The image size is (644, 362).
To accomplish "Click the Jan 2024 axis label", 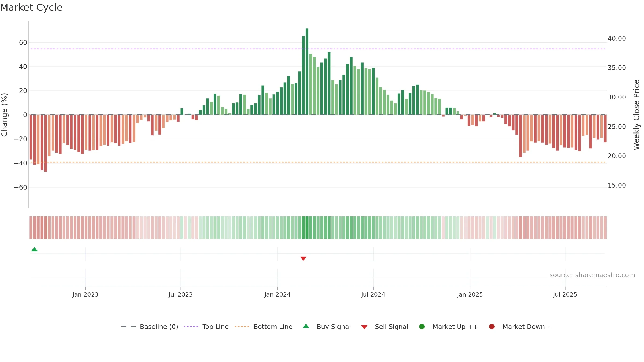I will [x=277, y=294].
